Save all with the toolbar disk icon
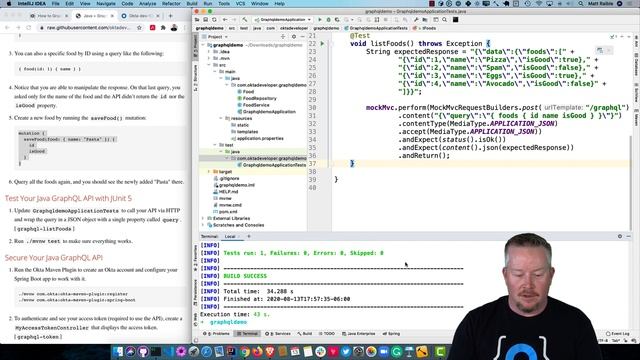This screenshot has width=640, height=360. [x=206, y=20]
